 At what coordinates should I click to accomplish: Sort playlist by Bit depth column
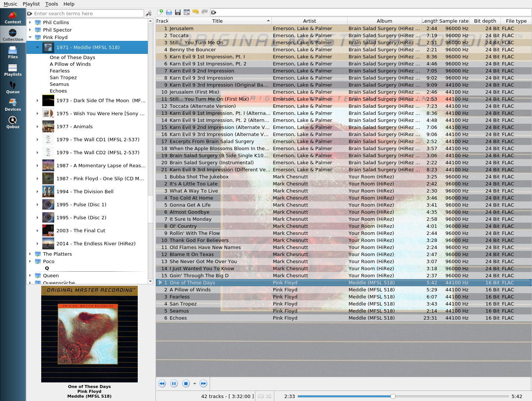pyautogui.click(x=485, y=21)
